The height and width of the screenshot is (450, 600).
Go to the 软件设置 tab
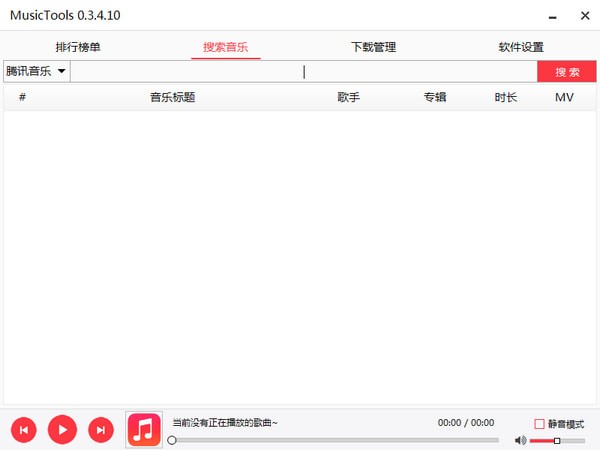[521, 47]
